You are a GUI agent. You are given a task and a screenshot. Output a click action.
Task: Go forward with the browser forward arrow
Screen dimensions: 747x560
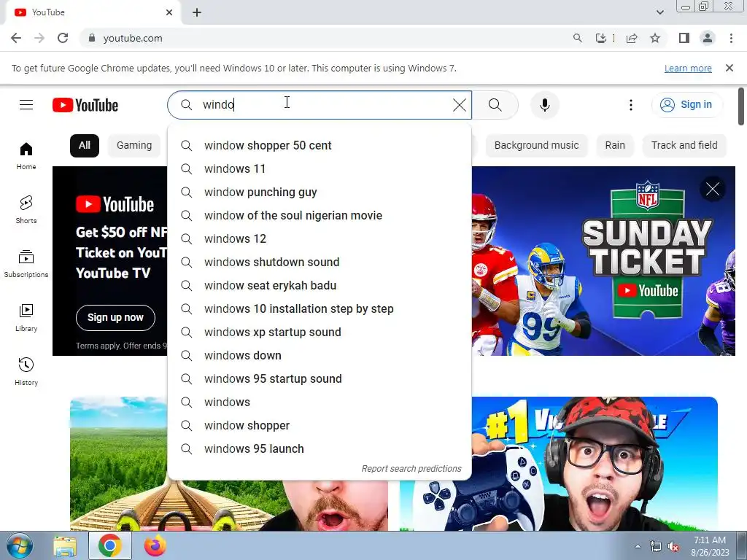click(x=39, y=38)
